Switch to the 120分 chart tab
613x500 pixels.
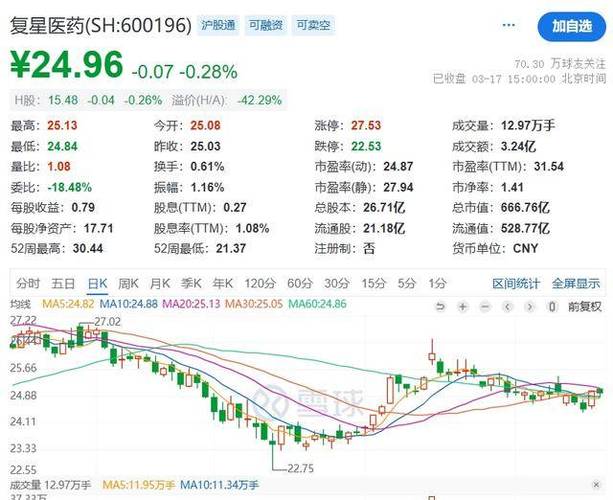tap(260, 283)
